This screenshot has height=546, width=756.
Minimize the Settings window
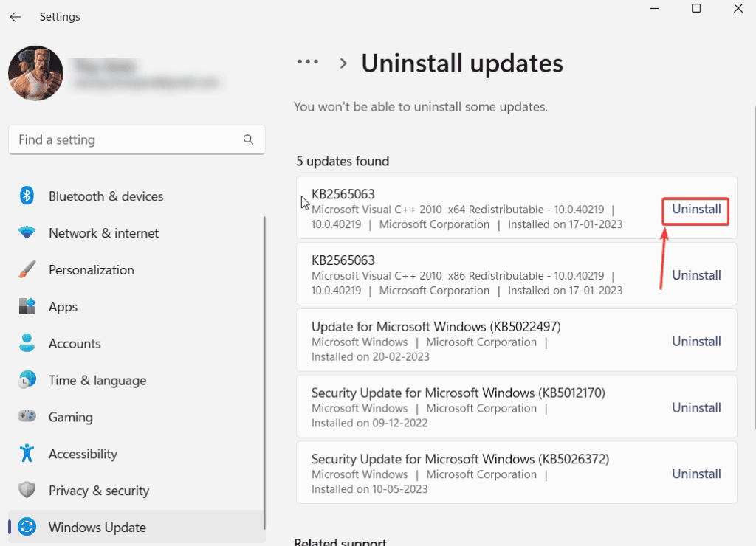click(654, 9)
